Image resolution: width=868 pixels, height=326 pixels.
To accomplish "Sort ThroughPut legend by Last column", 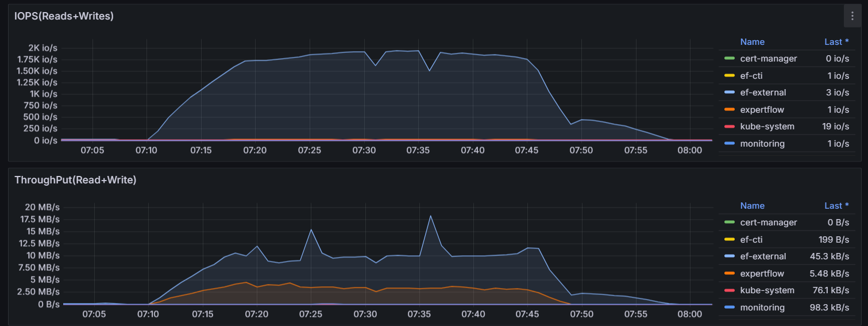I will point(836,206).
